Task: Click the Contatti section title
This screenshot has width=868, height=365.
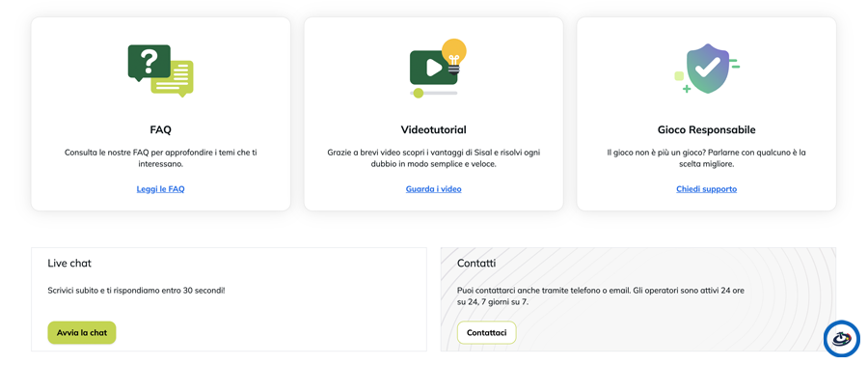Action: [476, 263]
